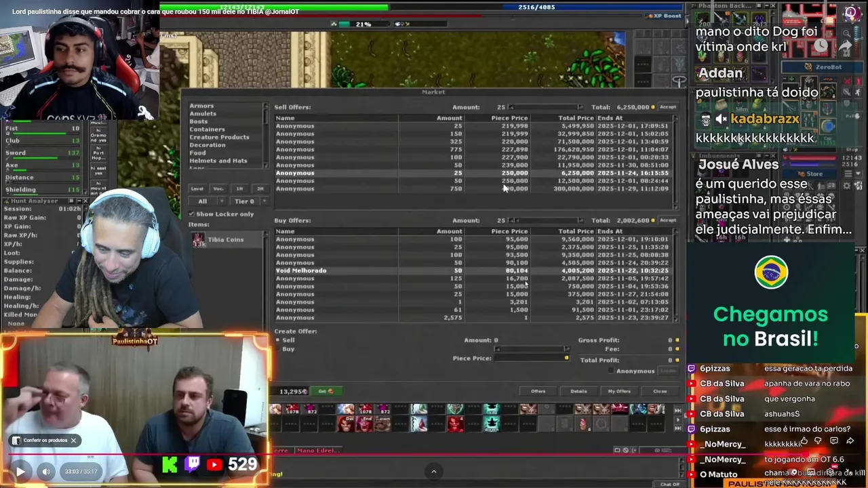Click the Kick logo icon
Image resolution: width=868 pixels, height=488 pixels.
[170, 464]
